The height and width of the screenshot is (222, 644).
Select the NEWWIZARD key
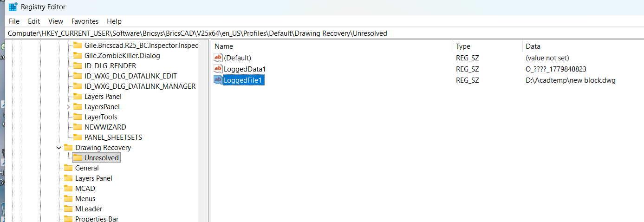click(x=105, y=127)
